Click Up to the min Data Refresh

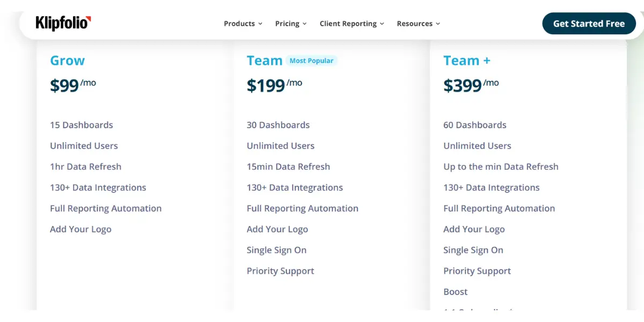pos(501,167)
